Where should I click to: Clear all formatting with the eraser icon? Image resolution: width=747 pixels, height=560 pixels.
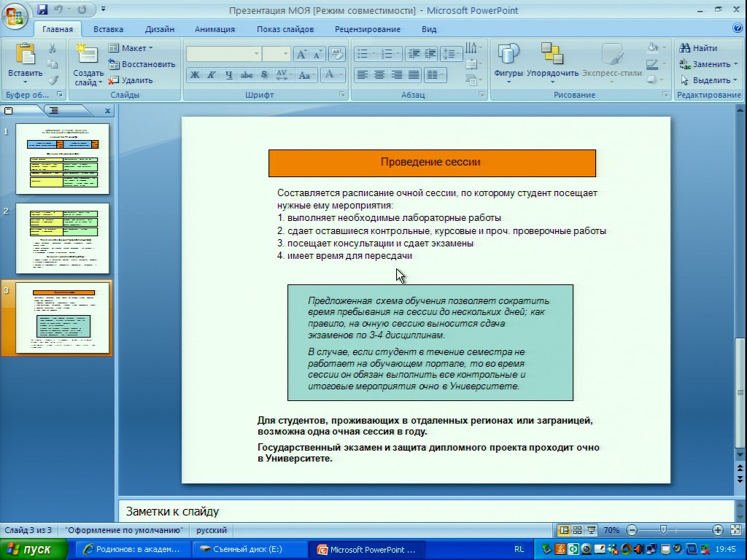point(336,54)
